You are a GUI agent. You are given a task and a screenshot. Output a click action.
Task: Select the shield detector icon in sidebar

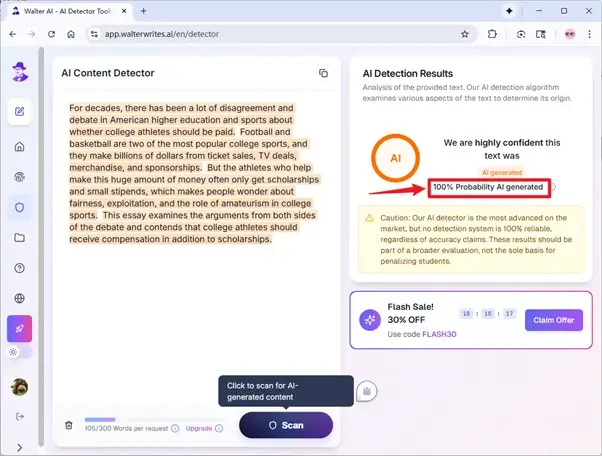[20, 207]
